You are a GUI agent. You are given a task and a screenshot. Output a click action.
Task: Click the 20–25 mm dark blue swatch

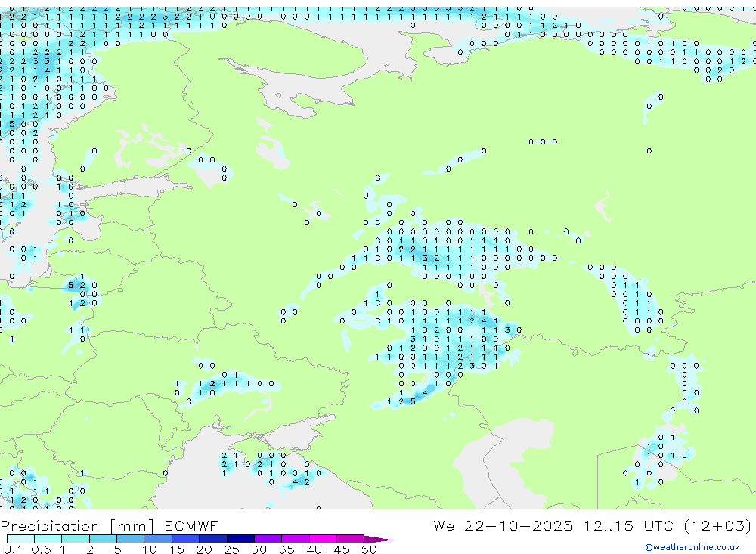(x=213, y=539)
